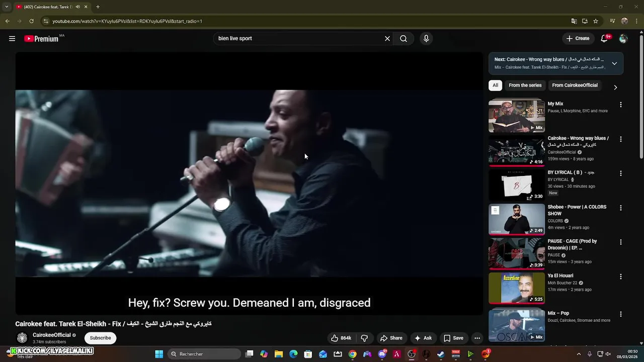Show hidden system tray icons

tap(579, 354)
